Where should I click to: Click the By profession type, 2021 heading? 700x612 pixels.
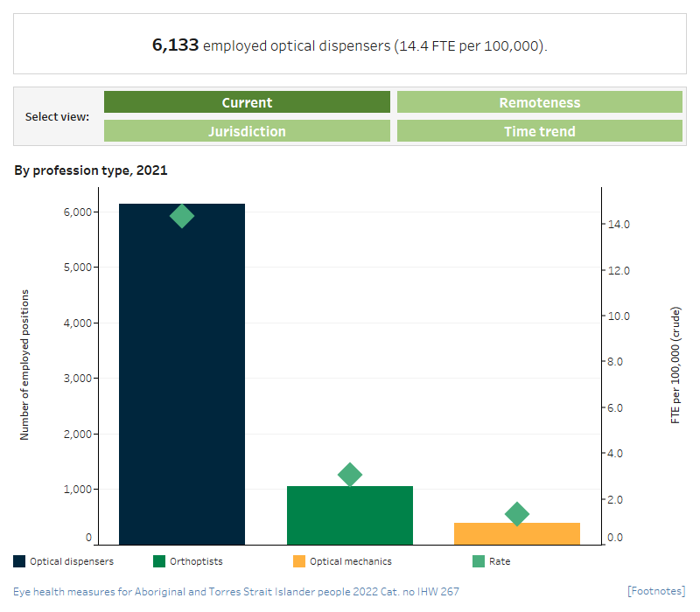pos(91,170)
